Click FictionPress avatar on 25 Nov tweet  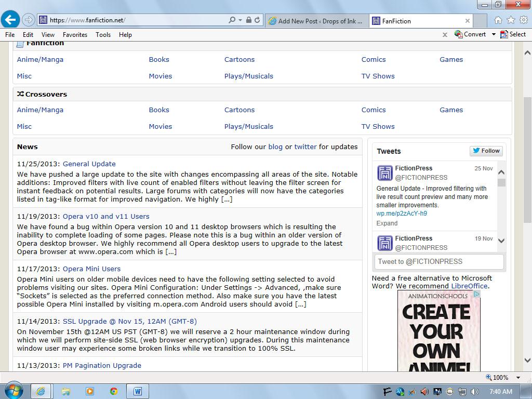click(385, 173)
